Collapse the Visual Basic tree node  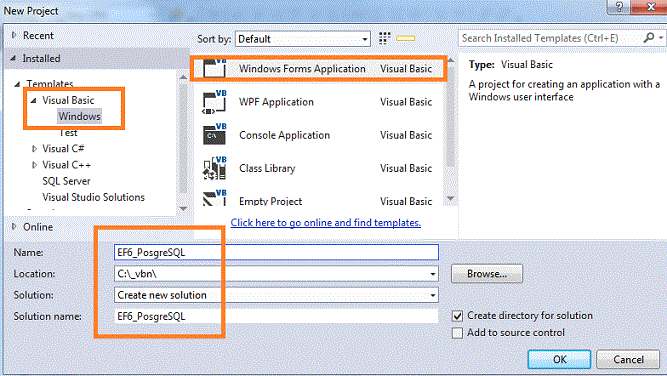pyautogui.click(x=34, y=100)
